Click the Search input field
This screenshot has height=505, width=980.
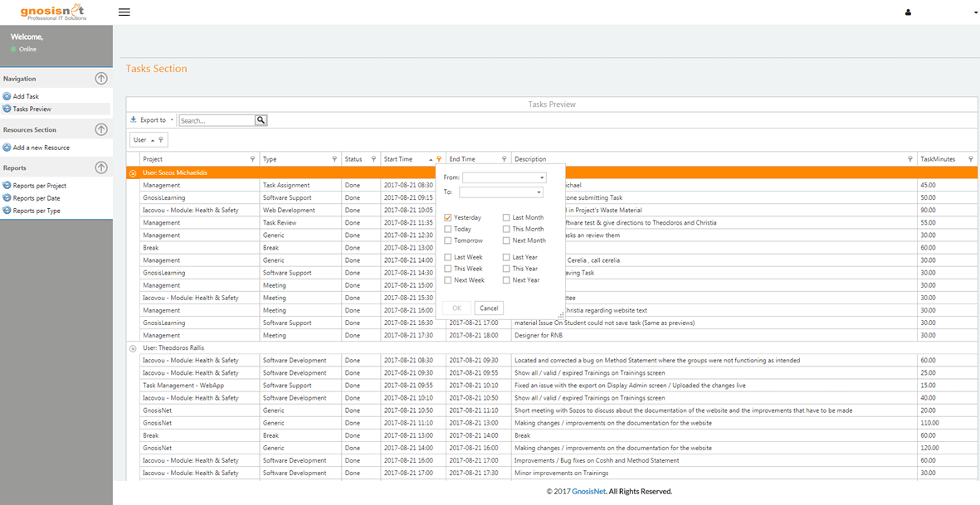pos(217,120)
